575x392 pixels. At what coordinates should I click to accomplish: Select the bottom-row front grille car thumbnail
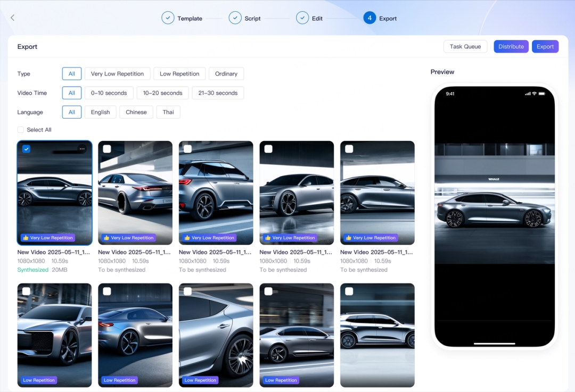click(x=55, y=335)
